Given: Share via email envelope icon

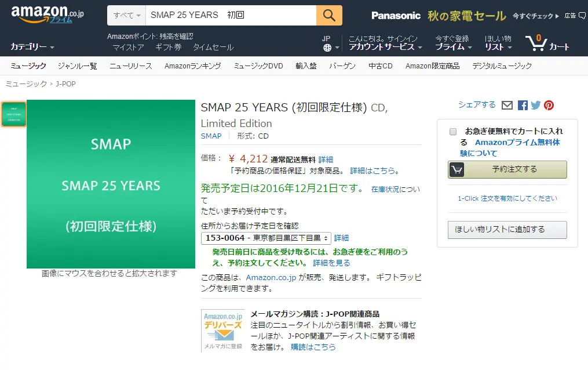Looking at the screenshot, I should (x=507, y=106).
